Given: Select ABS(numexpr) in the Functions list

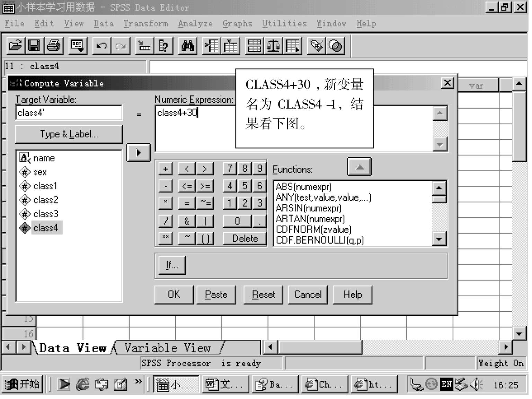Looking at the screenshot, I should click(304, 187).
